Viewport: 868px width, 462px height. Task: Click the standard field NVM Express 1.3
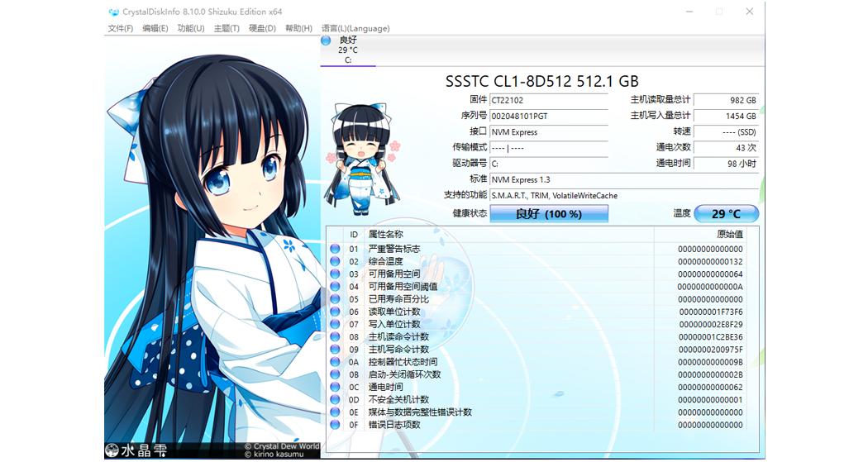click(x=624, y=179)
